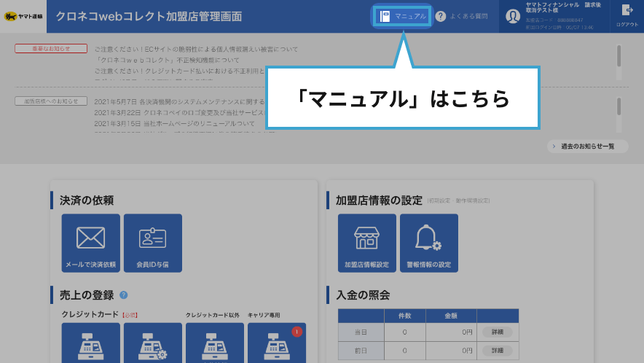Open 過去のお知らせ一覧 past notices list
Screen dimensions: 644x363
pyautogui.click(x=588, y=147)
